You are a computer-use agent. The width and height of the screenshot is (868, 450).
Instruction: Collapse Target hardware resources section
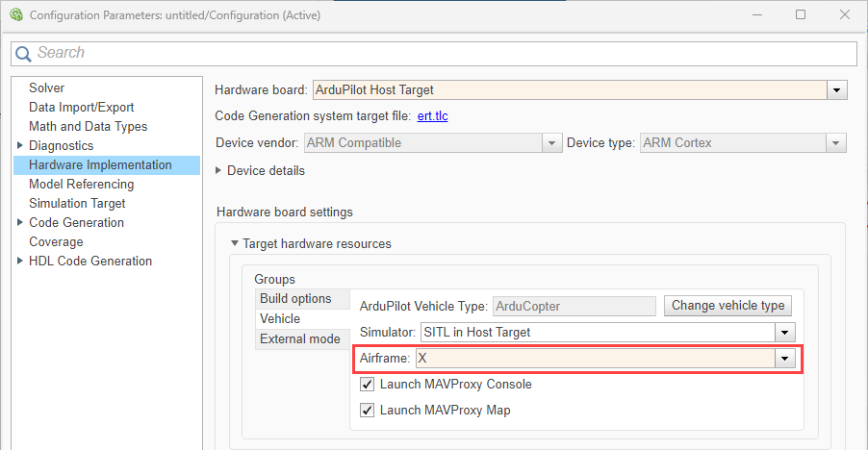pyautogui.click(x=234, y=243)
